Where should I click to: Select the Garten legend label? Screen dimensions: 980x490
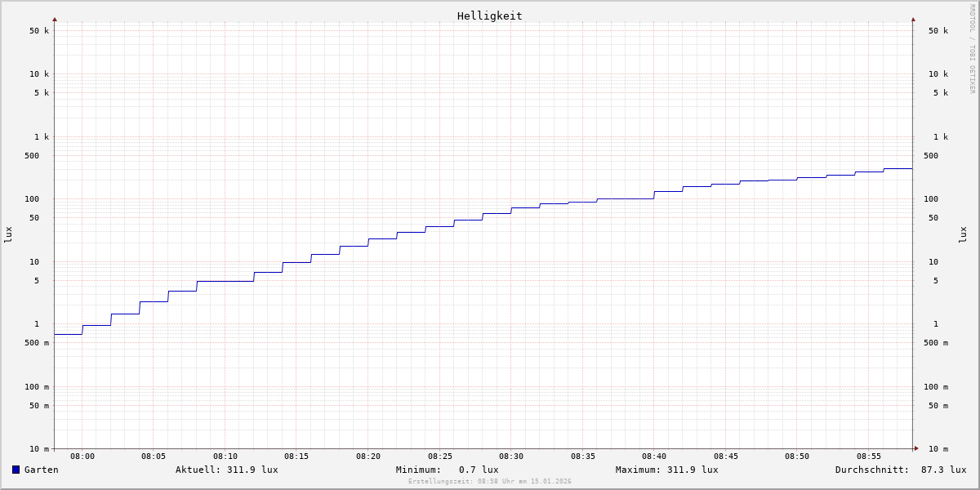(x=41, y=470)
